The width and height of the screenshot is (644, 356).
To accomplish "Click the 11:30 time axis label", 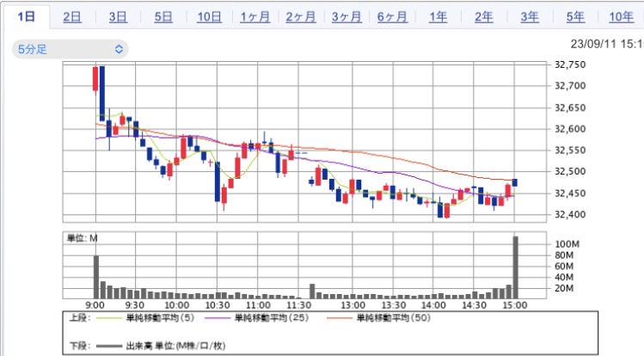I will pyautogui.click(x=299, y=305).
